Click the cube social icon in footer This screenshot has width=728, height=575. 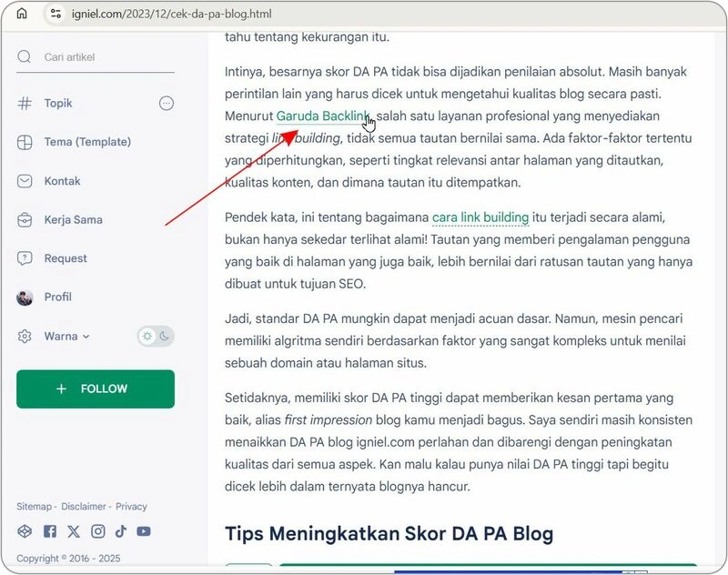coord(25,531)
